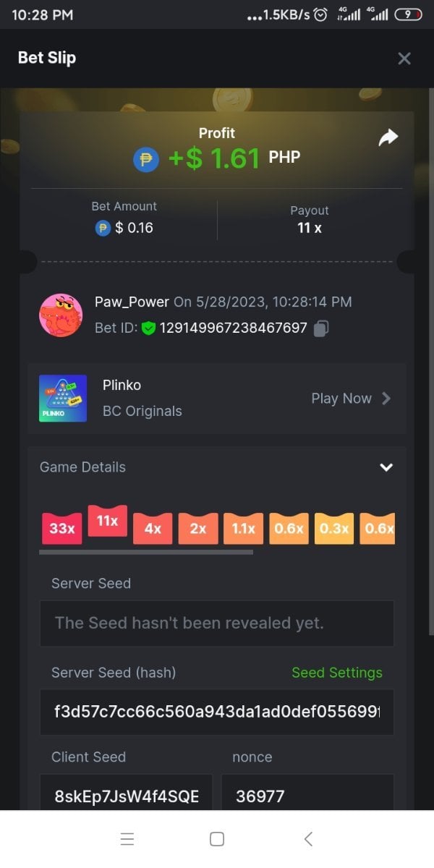Click the multiplier row horizontal scrollbar

[146, 552]
